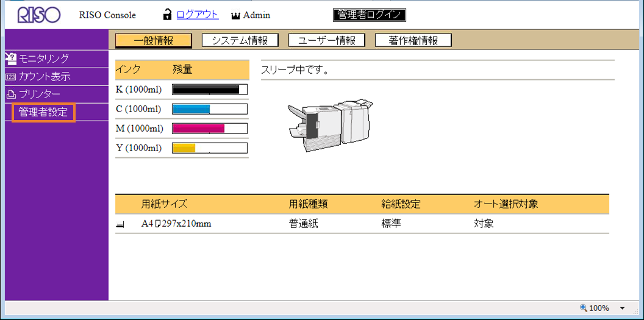Click the RISO logo
The width and height of the screenshot is (644, 320).
39,15
